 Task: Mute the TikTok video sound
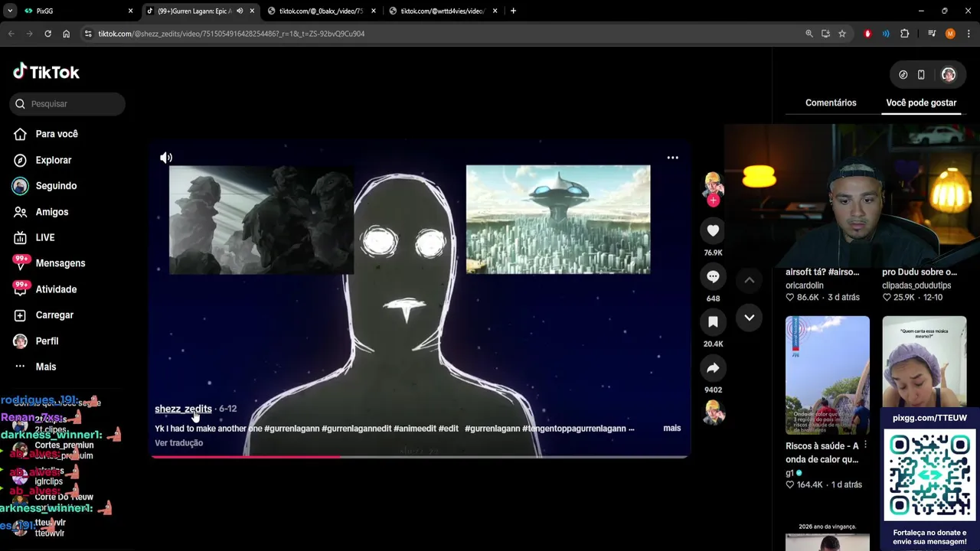166,158
